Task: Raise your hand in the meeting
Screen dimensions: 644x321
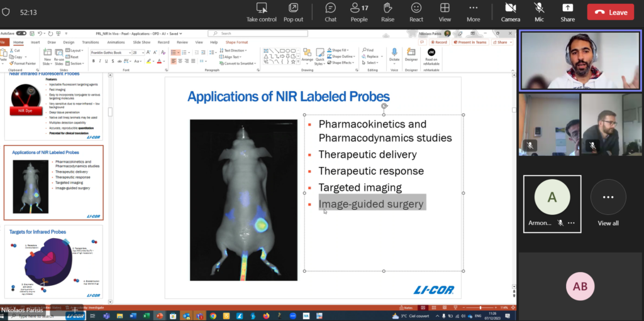Action: [x=387, y=13]
